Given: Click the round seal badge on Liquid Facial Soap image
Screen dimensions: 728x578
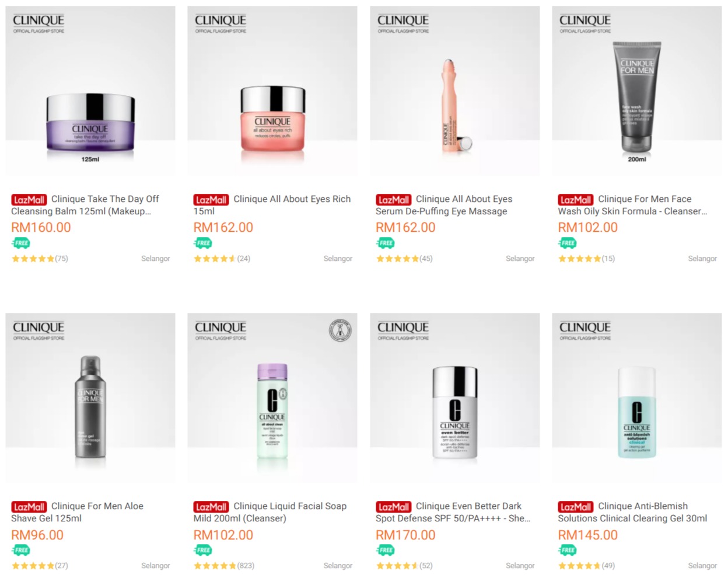Looking at the screenshot, I should click(x=340, y=330).
